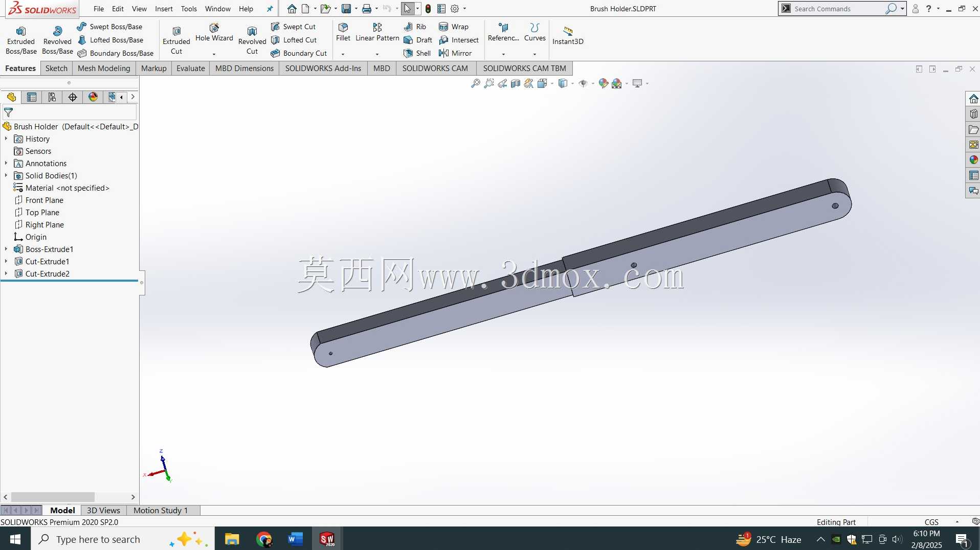Apply the Draft feature tool
This screenshot has width=980, height=550.
tap(418, 40)
